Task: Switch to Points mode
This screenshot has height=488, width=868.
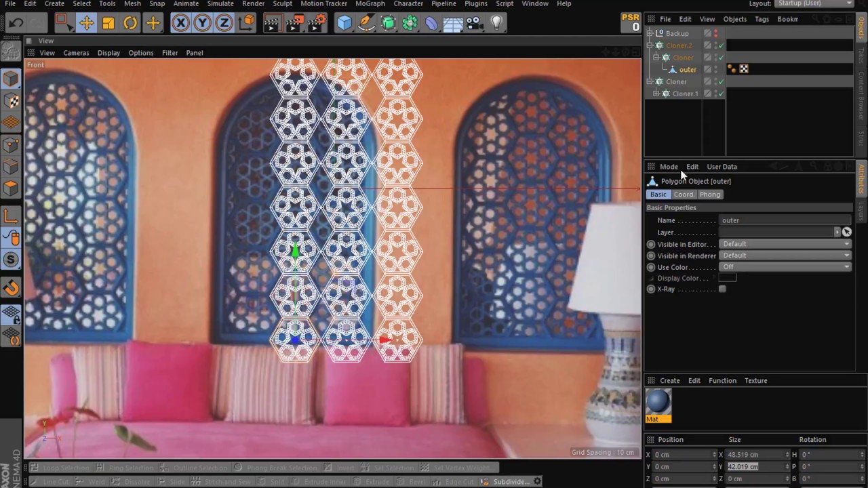Action: (x=11, y=144)
